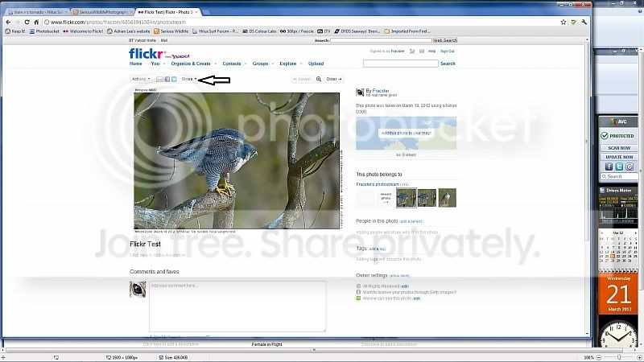Viewport: 644px width, 362px height.
Task: Click UPDATE NOW in the AVG gadget
Action: [x=619, y=157]
